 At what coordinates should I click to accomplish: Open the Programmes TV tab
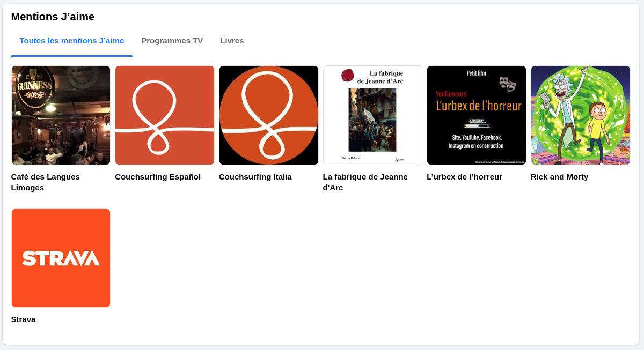tap(172, 41)
